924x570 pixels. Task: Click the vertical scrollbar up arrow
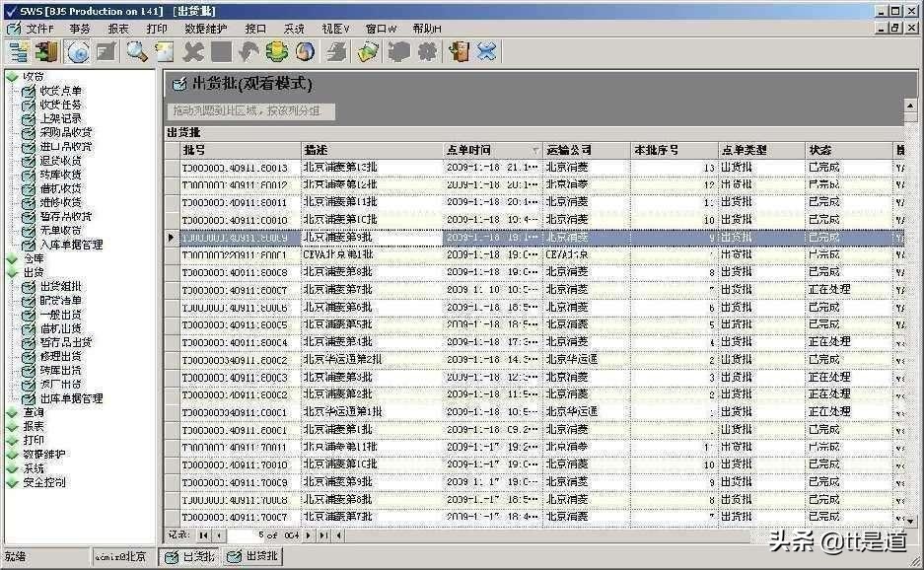click(x=910, y=106)
